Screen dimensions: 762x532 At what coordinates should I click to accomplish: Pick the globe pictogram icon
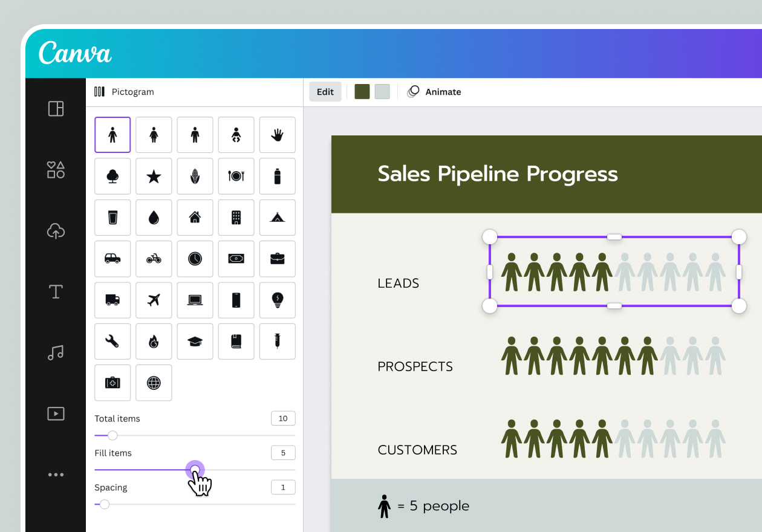(x=154, y=383)
